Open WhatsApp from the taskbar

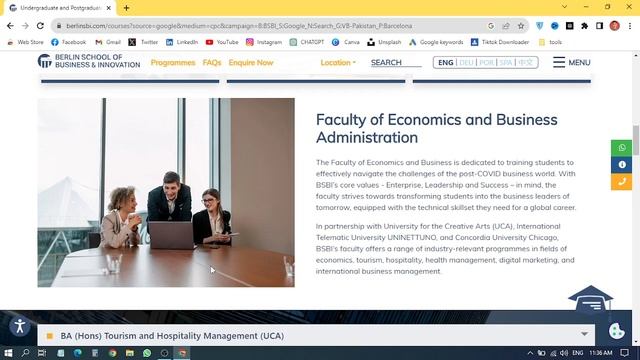tap(147, 353)
